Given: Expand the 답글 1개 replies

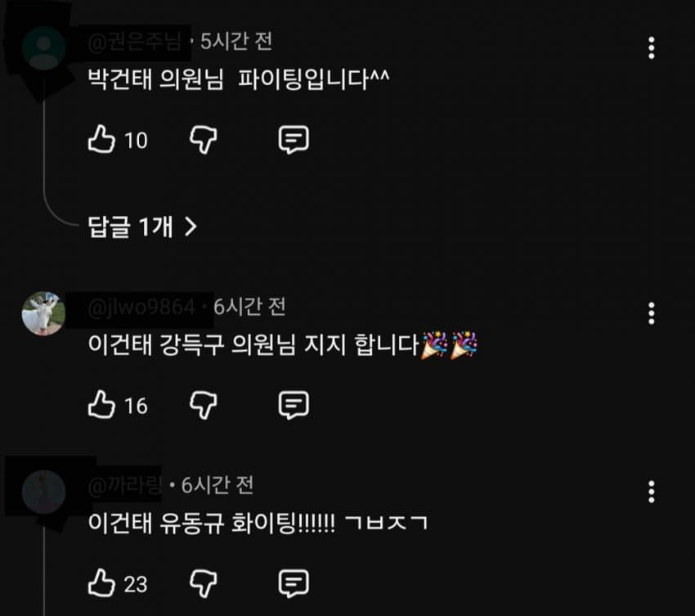Looking at the screenshot, I should click(x=142, y=227).
